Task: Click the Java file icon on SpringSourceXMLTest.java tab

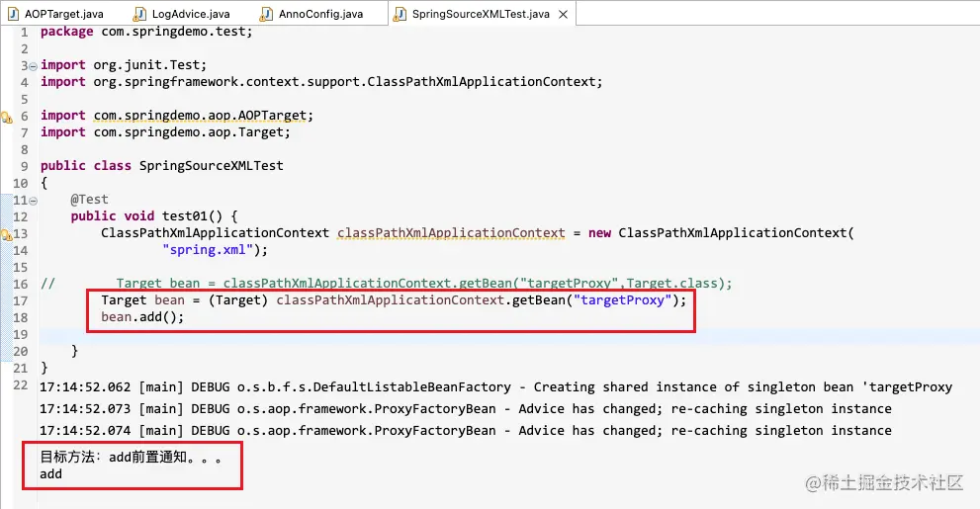Action: click(x=400, y=14)
